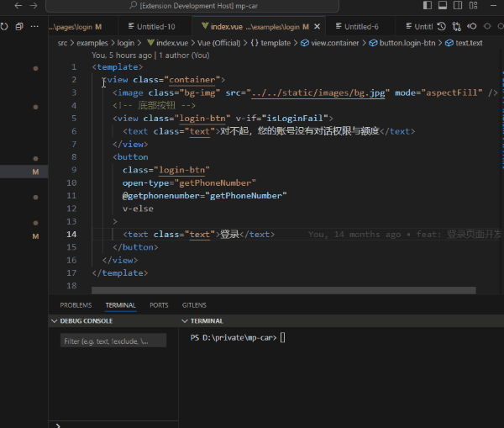Viewport: 504px width, 428px height.
Task: Open the file history clock icon
Action: 441,27
